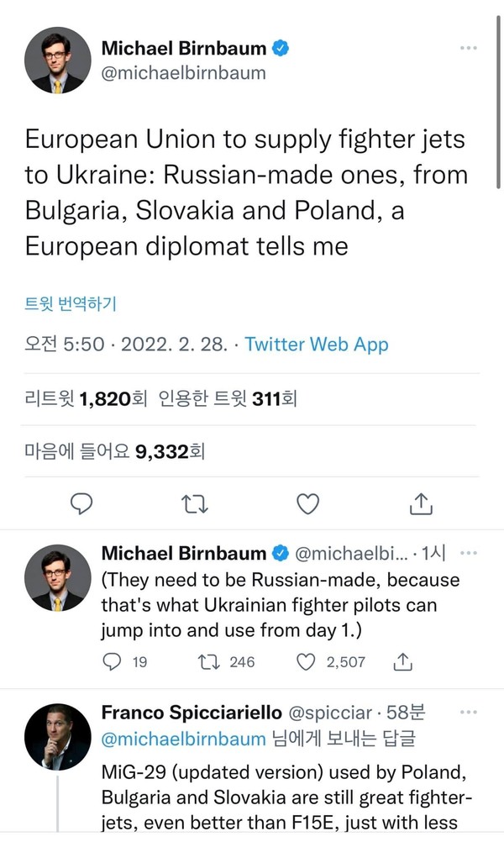Click reply icon showing 19 replies

[x=112, y=661]
